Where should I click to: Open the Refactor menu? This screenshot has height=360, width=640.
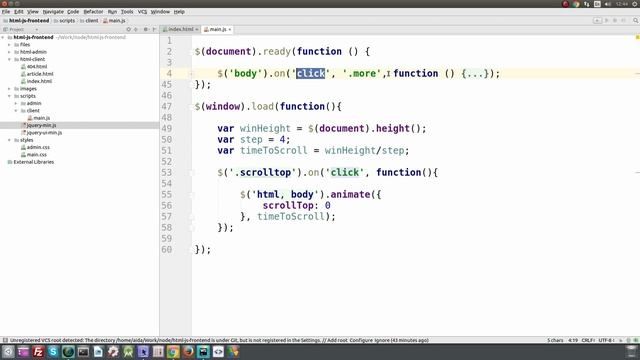[x=93, y=12]
